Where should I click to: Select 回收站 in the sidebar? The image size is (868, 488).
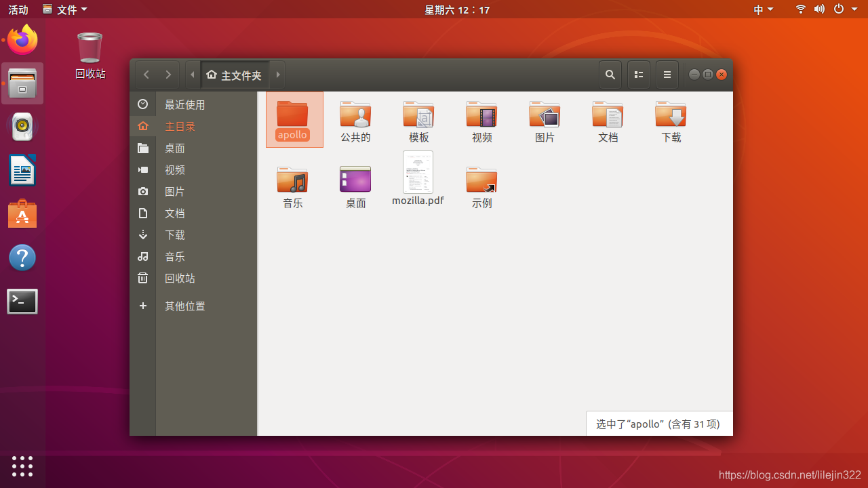[193, 278]
